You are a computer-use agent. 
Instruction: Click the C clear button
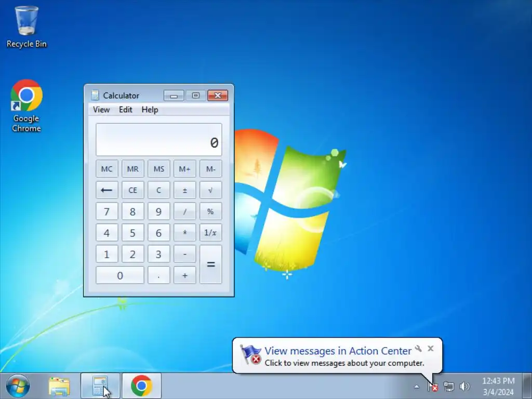(x=159, y=190)
